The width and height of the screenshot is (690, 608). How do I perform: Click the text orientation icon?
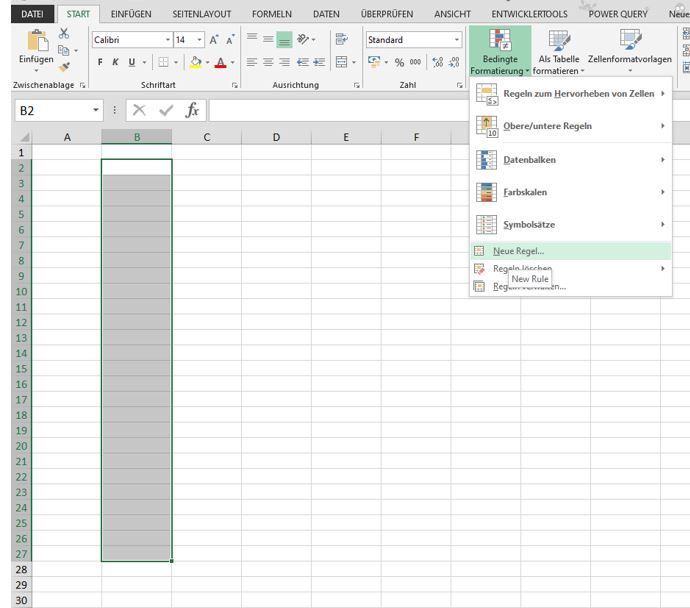(303, 39)
